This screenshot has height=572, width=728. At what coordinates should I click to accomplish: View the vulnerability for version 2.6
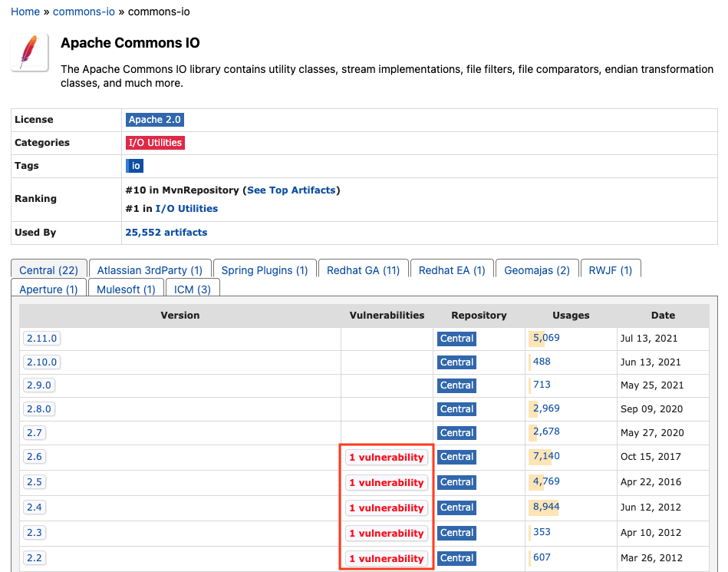(x=387, y=458)
